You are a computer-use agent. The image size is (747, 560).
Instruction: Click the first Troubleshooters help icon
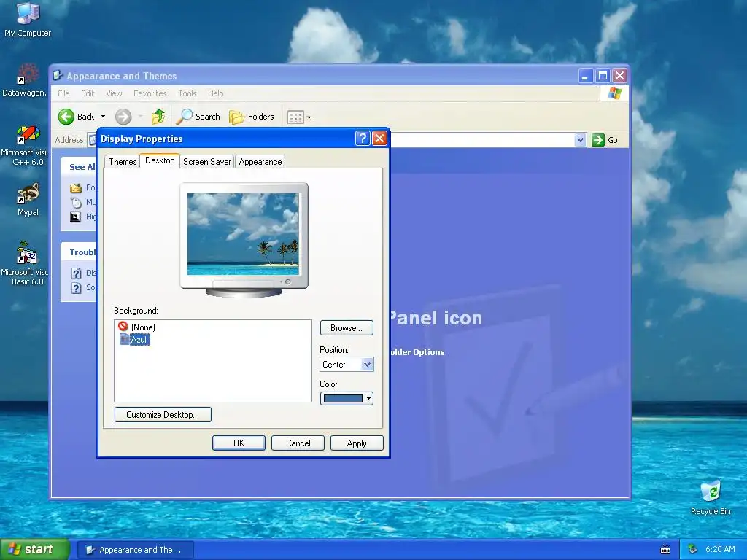click(76, 273)
